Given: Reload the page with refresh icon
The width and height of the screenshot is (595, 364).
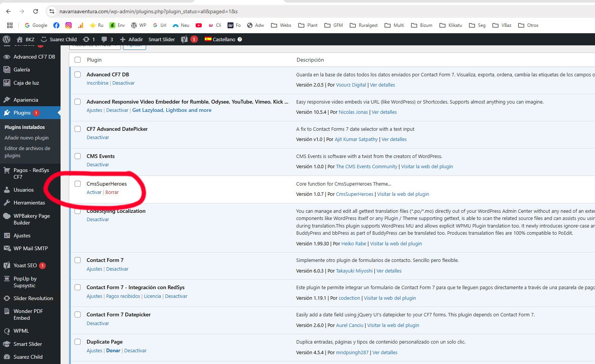Looking at the screenshot, I should click(x=36, y=11).
